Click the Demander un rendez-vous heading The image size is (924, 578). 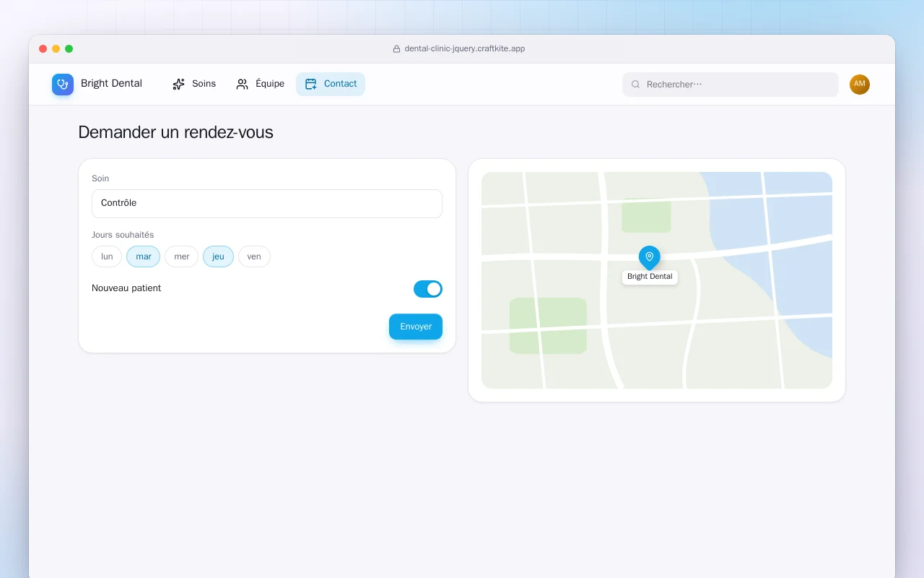pyautogui.click(x=175, y=132)
